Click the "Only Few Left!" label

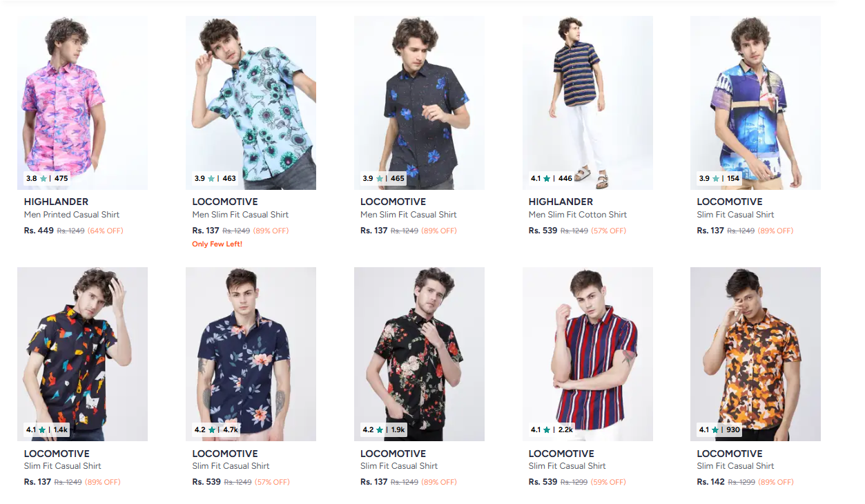[217, 244]
